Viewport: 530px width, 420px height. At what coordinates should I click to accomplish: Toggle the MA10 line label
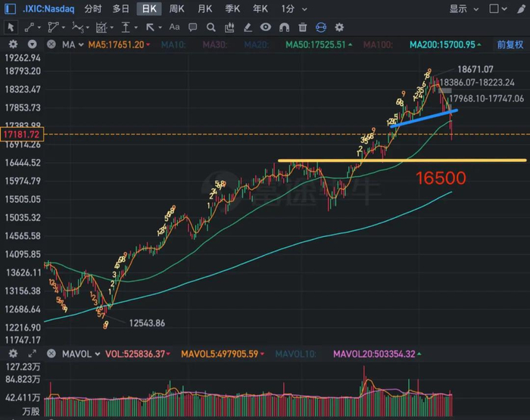[173, 45]
